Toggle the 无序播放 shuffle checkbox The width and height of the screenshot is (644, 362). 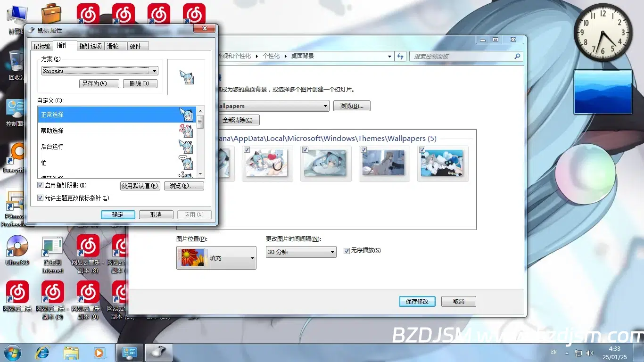tap(347, 251)
